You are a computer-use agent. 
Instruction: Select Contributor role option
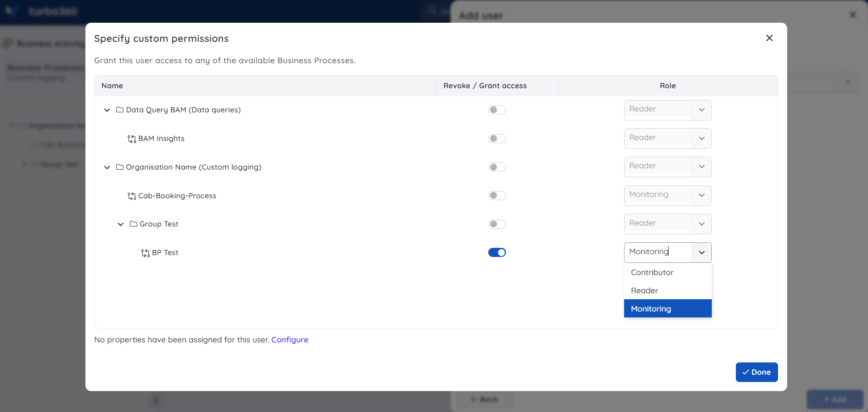668,272
